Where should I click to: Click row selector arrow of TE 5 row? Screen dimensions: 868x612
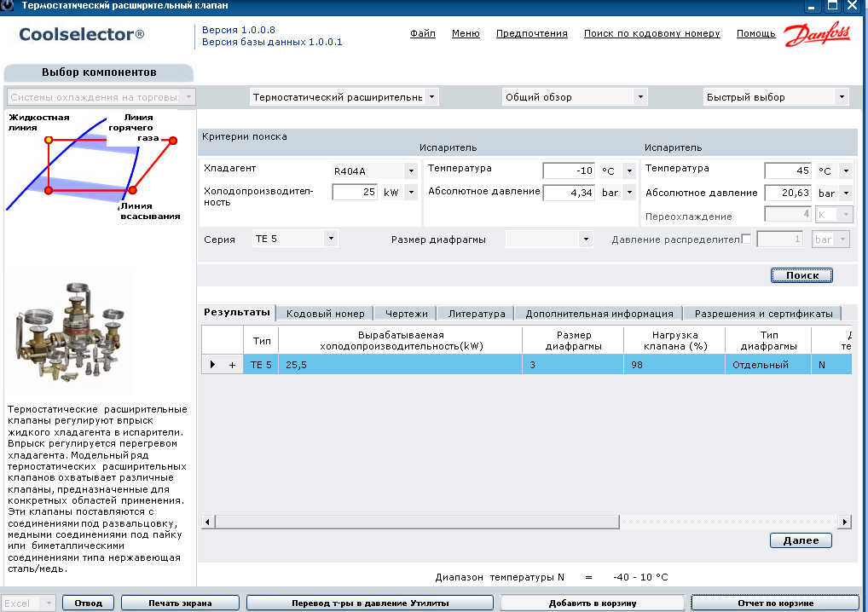click(x=212, y=365)
